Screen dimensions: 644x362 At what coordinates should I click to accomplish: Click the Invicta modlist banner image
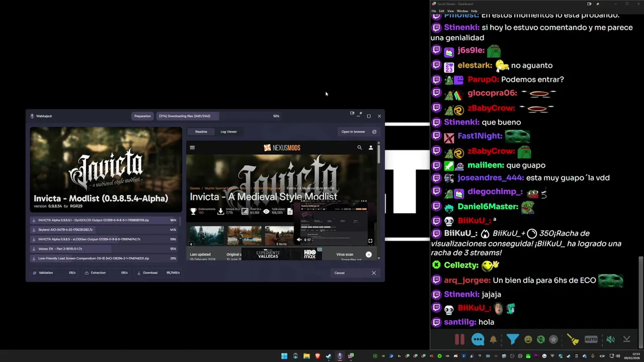pos(106,169)
